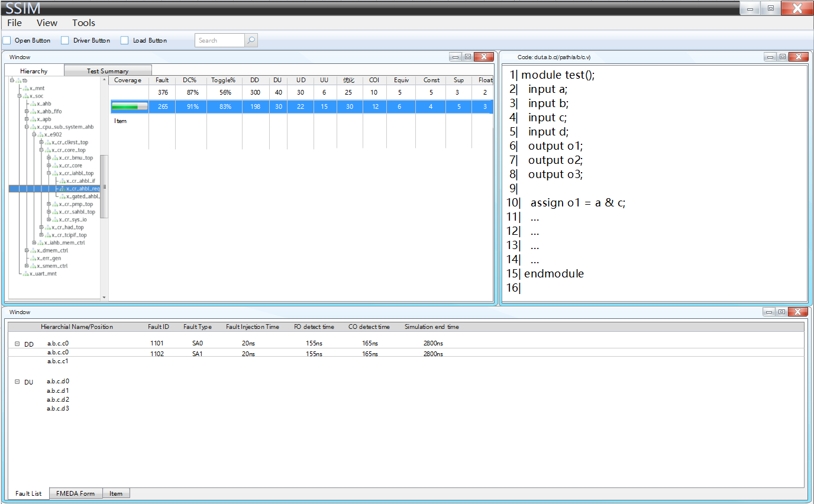814x504 pixels.
Task: Click the x_err_gen module icon
Action: pyautogui.click(x=33, y=259)
